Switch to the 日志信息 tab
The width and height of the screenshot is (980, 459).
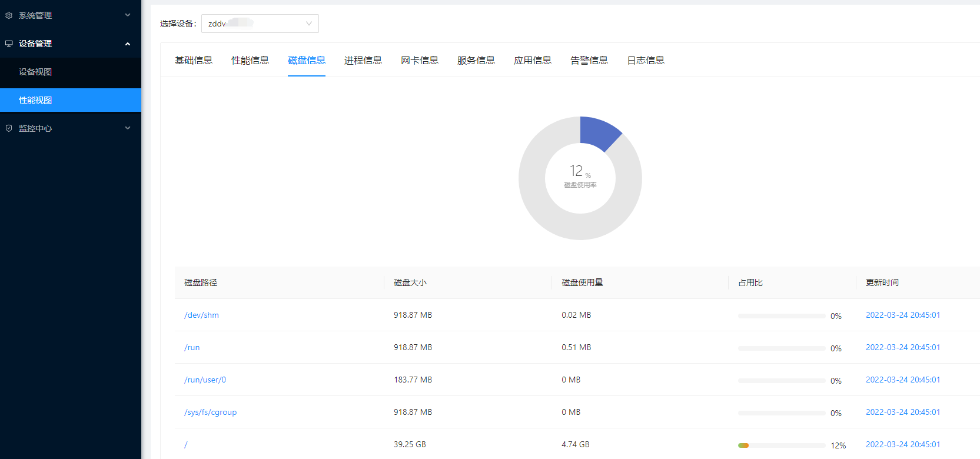coord(646,60)
